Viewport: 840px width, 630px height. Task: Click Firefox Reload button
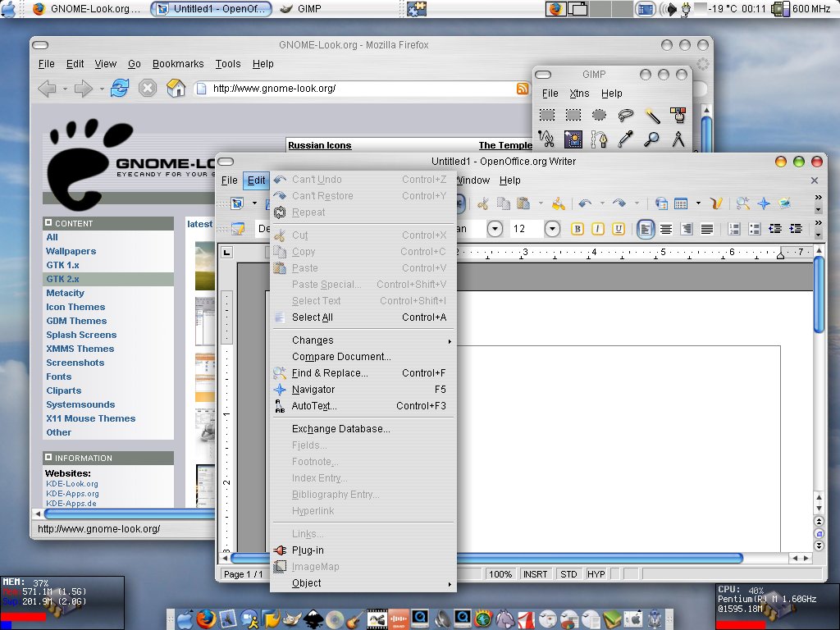coord(120,88)
